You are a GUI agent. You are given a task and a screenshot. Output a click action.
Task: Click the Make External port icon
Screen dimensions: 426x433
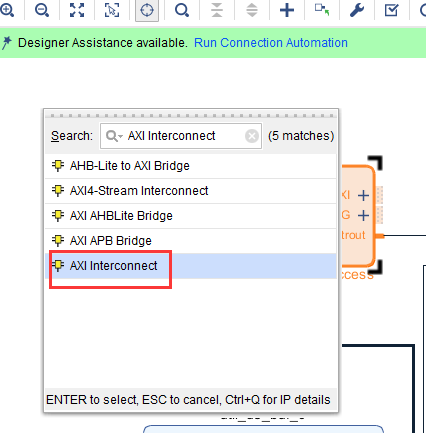(x=322, y=10)
